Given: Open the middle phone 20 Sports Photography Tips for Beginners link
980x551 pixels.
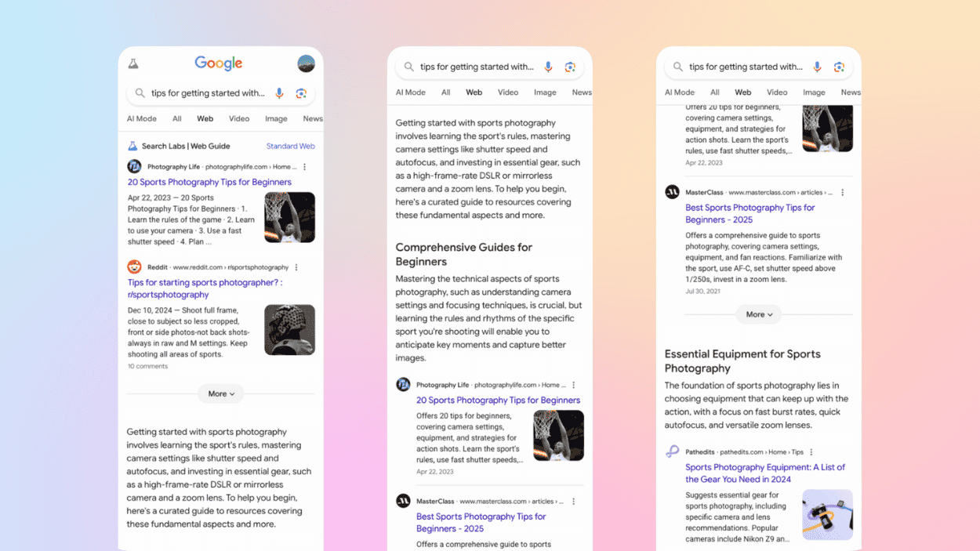Looking at the screenshot, I should [x=498, y=401].
